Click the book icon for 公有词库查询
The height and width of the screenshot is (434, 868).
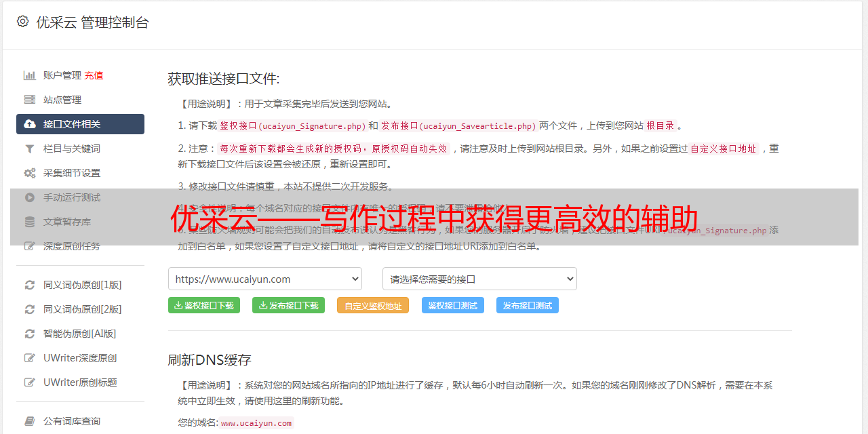[30, 421]
